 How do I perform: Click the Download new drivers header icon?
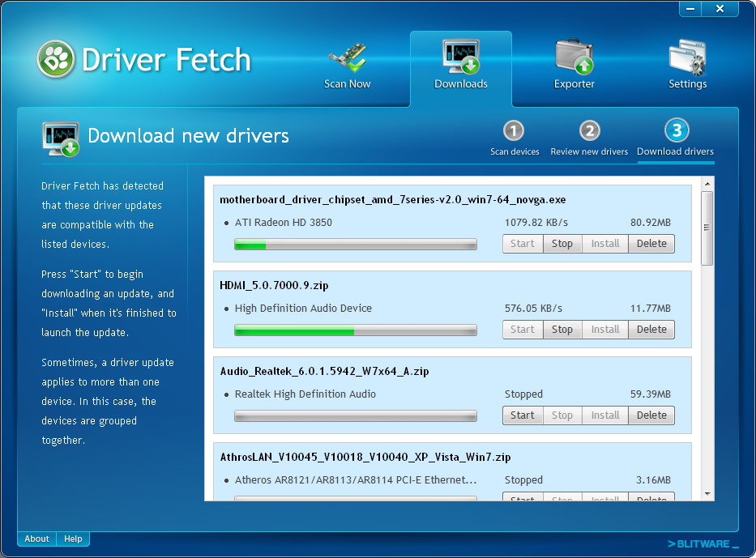click(60, 138)
